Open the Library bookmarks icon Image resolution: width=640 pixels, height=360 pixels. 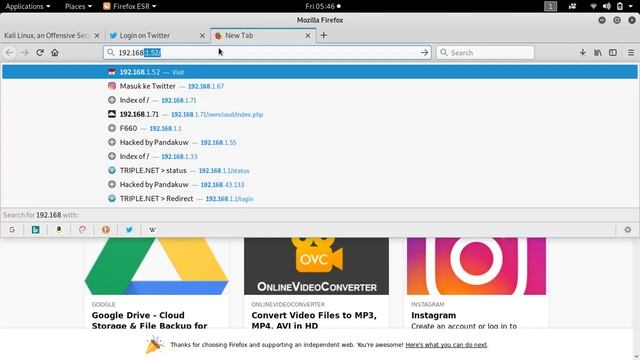click(x=598, y=53)
